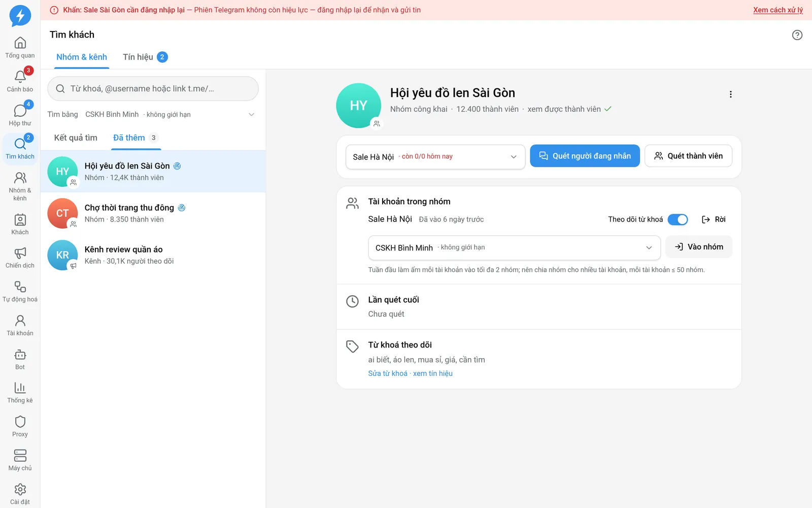Click 'ai biết, áo len, mua sỉ, giá, cần tìm' text
This screenshot has height=508, width=812.
point(426,360)
